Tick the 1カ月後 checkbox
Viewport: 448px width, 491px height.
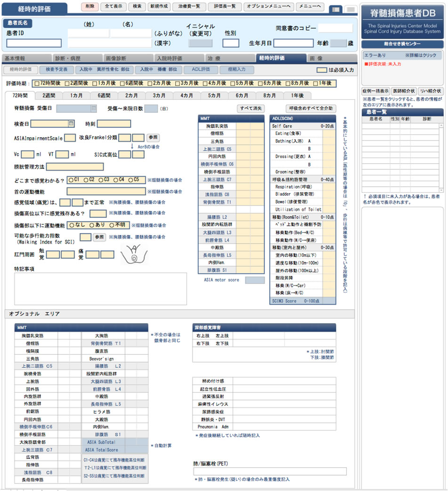click(x=96, y=83)
